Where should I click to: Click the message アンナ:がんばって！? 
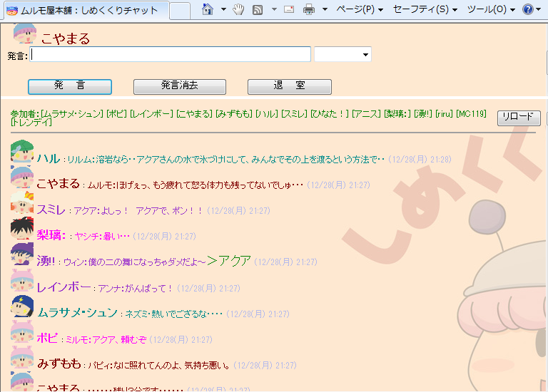click(136, 289)
